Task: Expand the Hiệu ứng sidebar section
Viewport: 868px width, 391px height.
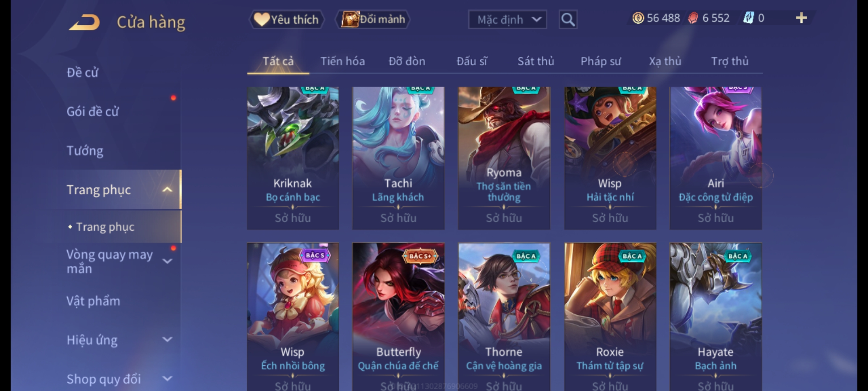Action: click(x=167, y=340)
